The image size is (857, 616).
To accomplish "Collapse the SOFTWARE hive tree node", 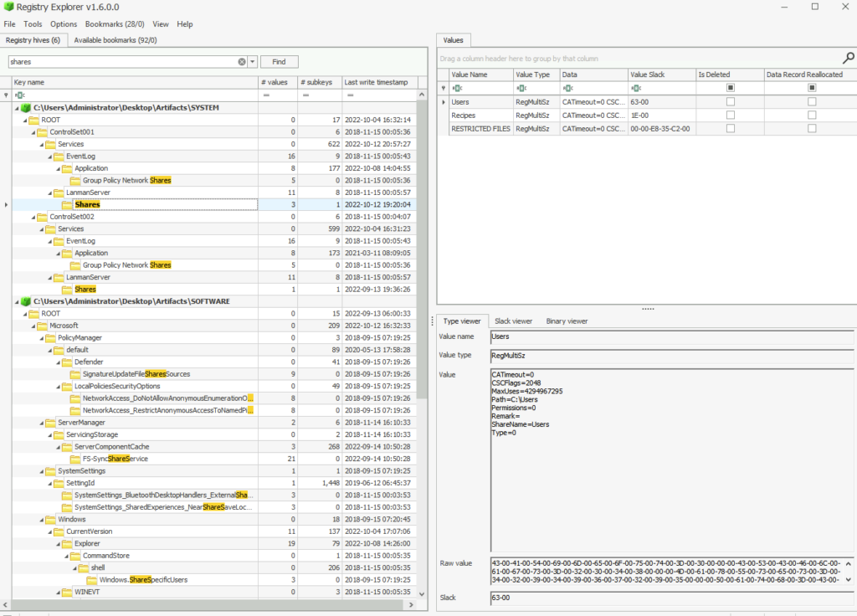I will coord(17,301).
